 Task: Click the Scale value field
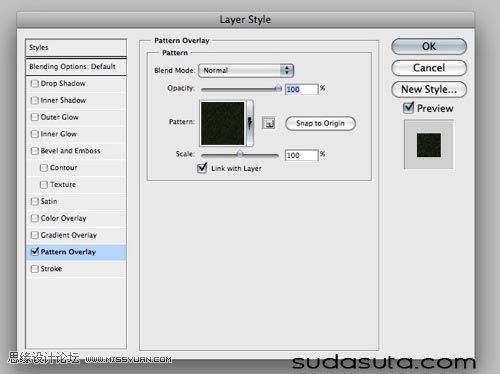[302, 155]
